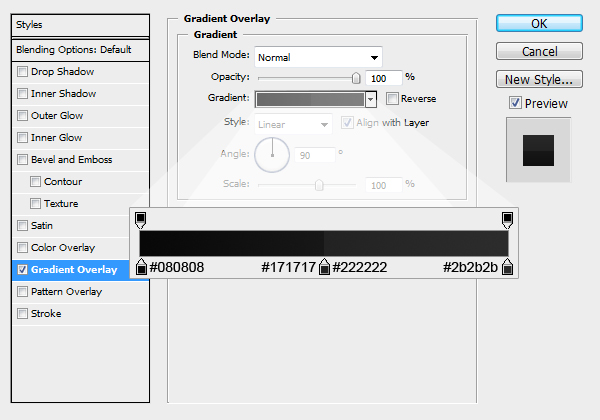Select the right opacity stop
600x420 pixels.
[507, 220]
